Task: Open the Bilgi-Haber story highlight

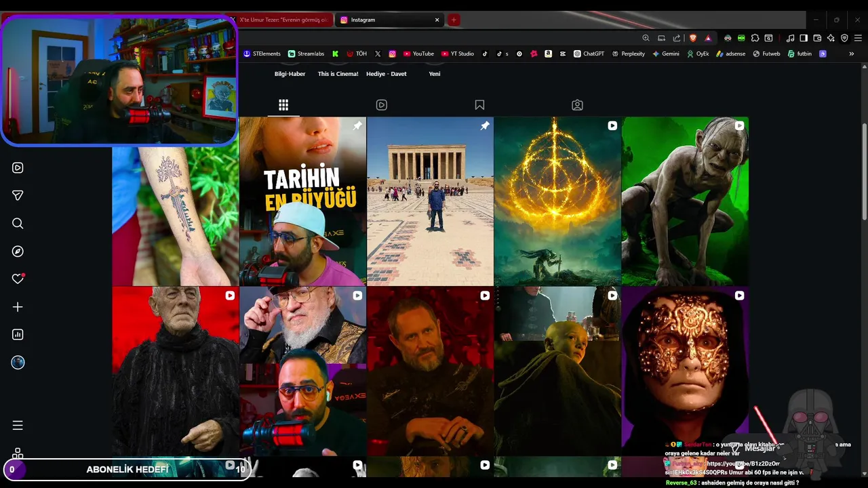Action: [x=290, y=73]
